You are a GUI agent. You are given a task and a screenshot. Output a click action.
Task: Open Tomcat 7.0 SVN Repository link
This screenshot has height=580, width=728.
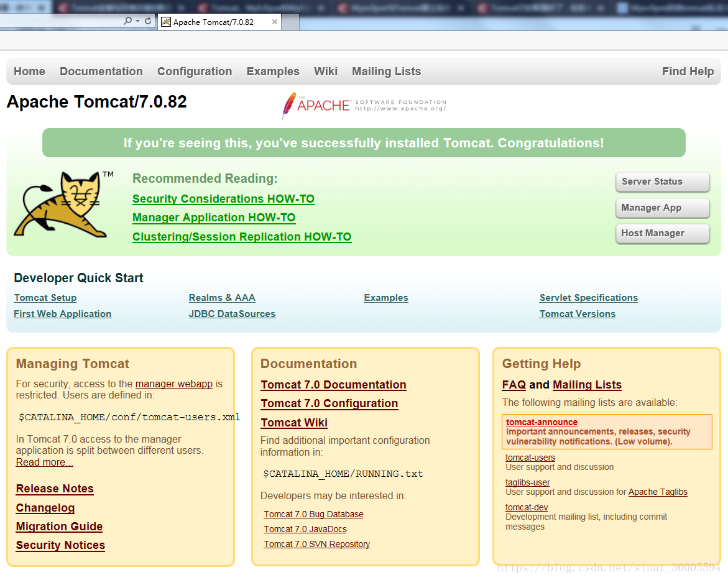click(316, 544)
